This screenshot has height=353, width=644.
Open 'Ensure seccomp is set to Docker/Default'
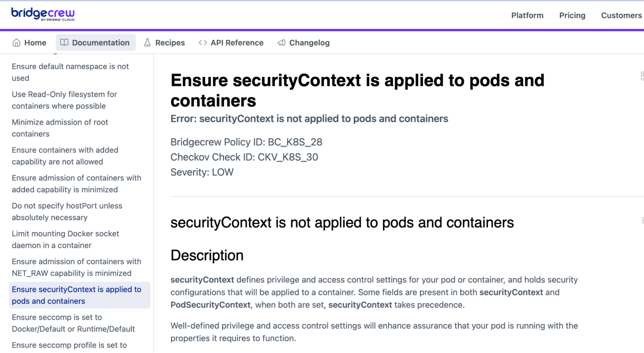tap(73, 323)
